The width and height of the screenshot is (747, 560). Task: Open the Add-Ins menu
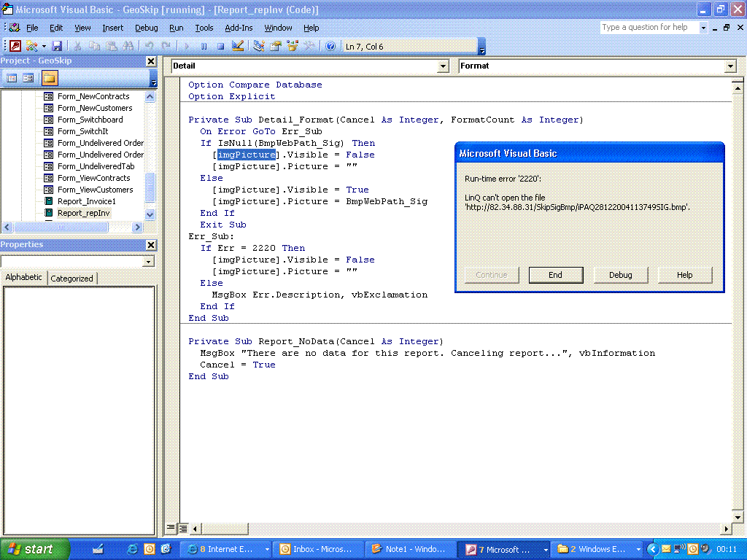[x=239, y=28]
